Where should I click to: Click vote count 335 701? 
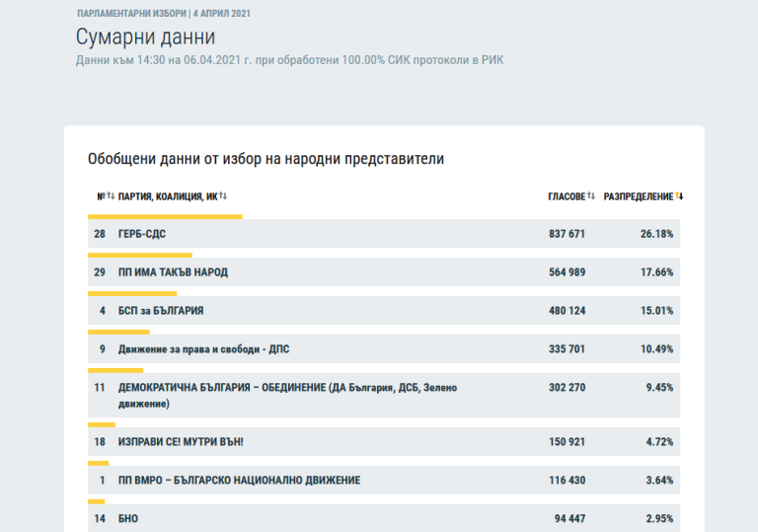[567, 349]
